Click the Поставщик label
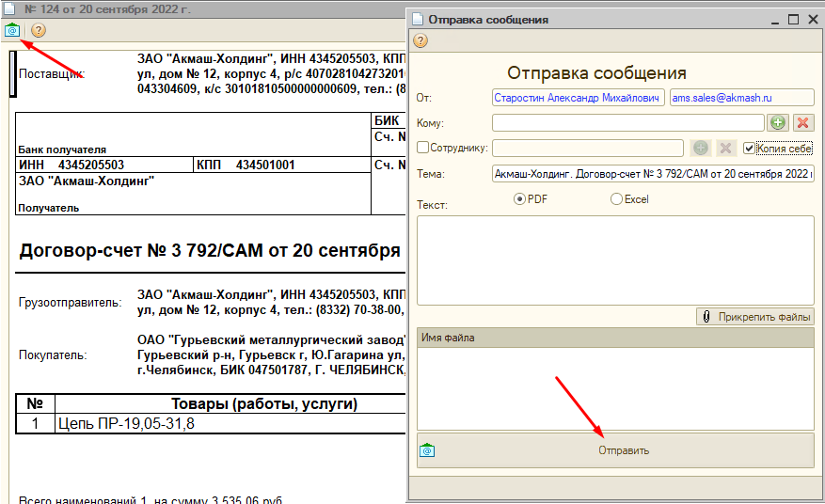825x504 pixels. pos(52,73)
